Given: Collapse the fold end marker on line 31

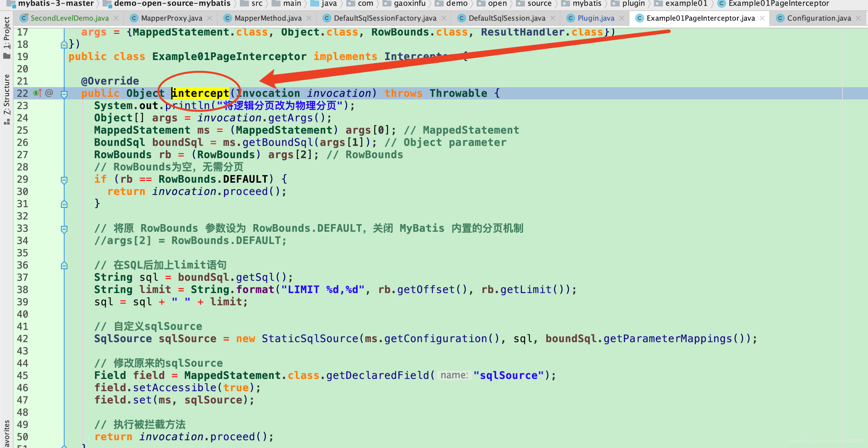Looking at the screenshot, I should pos(64,204).
